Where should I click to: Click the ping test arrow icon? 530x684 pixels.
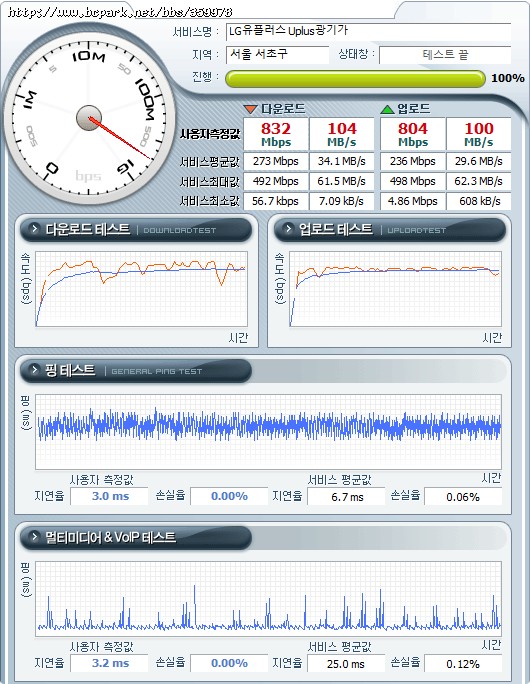34,370
